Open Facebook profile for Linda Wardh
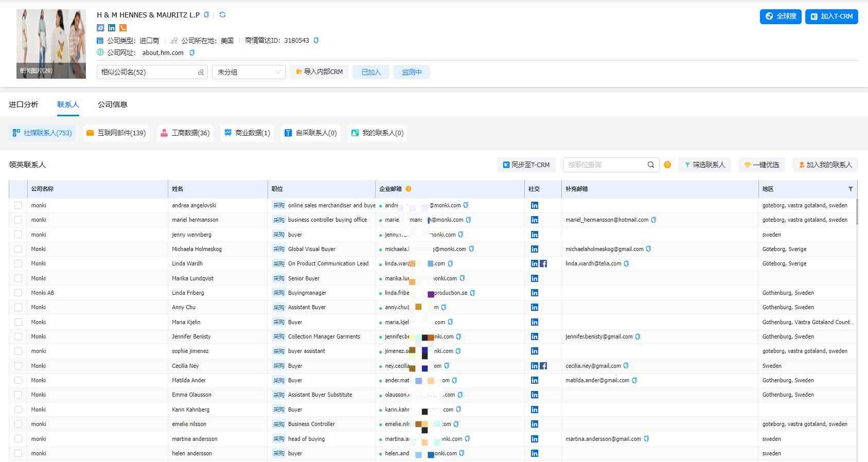The width and height of the screenshot is (868, 462). (543, 263)
